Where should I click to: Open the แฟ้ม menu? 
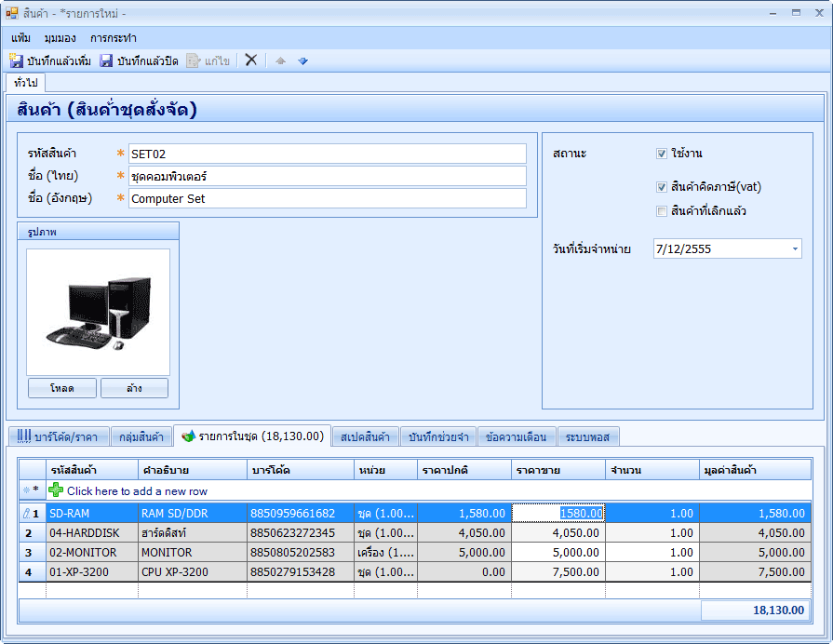point(21,38)
